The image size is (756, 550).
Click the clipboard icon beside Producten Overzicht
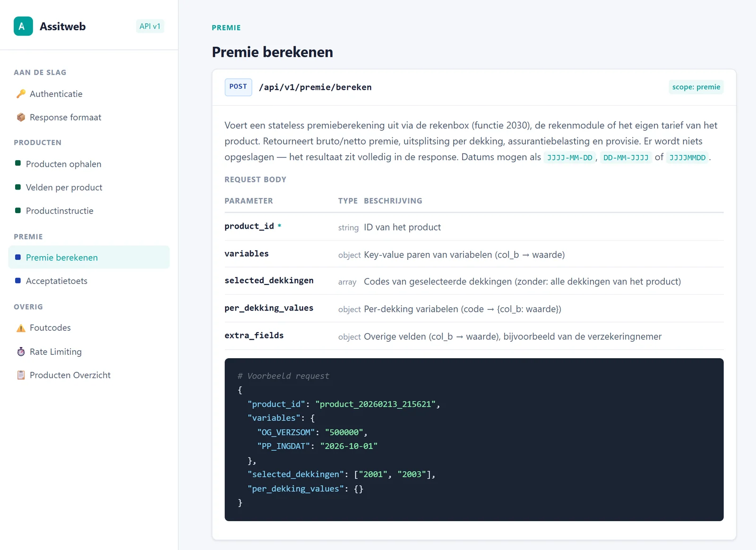(21, 375)
